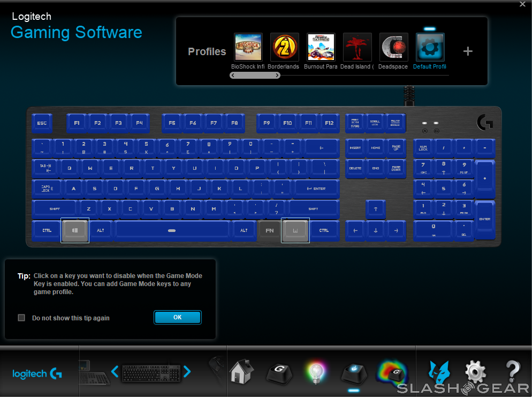
Task: Open ARX Control wolf icon
Action: pyautogui.click(x=439, y=372)
